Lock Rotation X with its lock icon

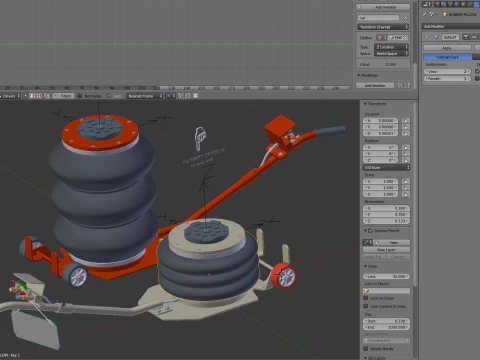click(406, 147)
